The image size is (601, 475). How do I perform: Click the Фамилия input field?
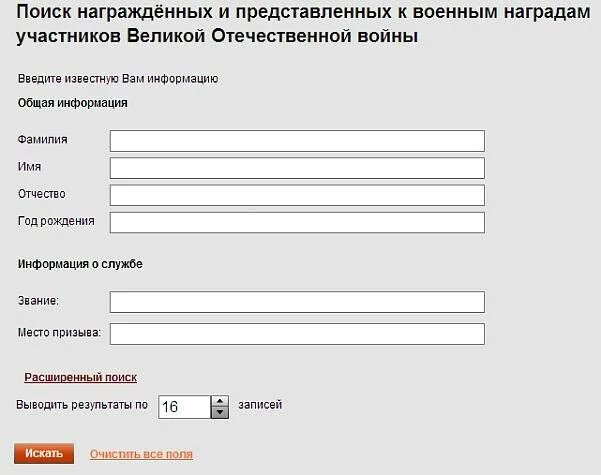[x=297, y=141]
